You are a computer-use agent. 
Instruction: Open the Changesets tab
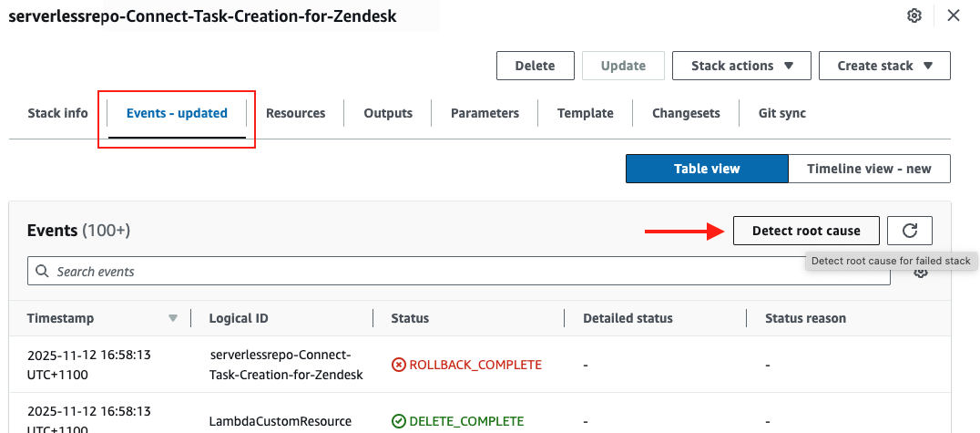click(686, 113)
